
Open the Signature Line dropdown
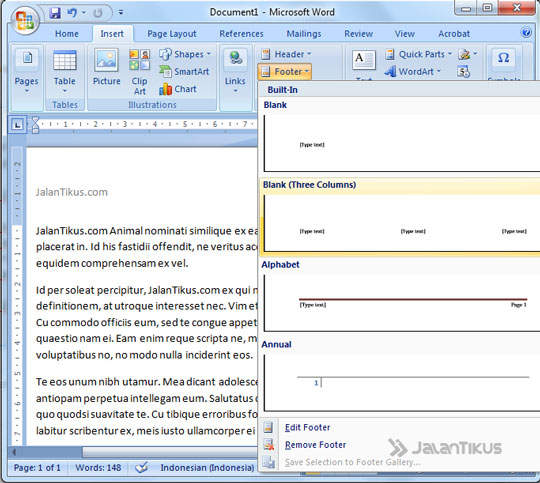[467, 54]
